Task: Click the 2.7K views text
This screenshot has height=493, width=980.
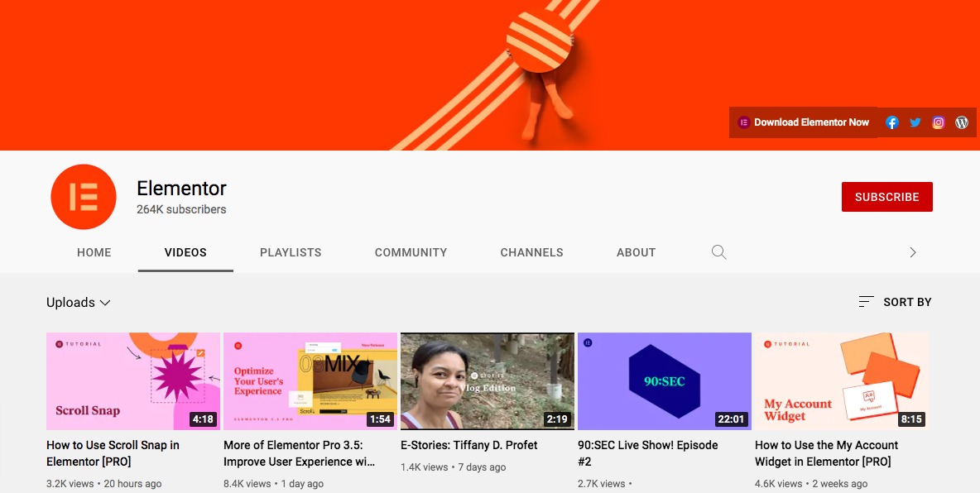Action: 601,484
